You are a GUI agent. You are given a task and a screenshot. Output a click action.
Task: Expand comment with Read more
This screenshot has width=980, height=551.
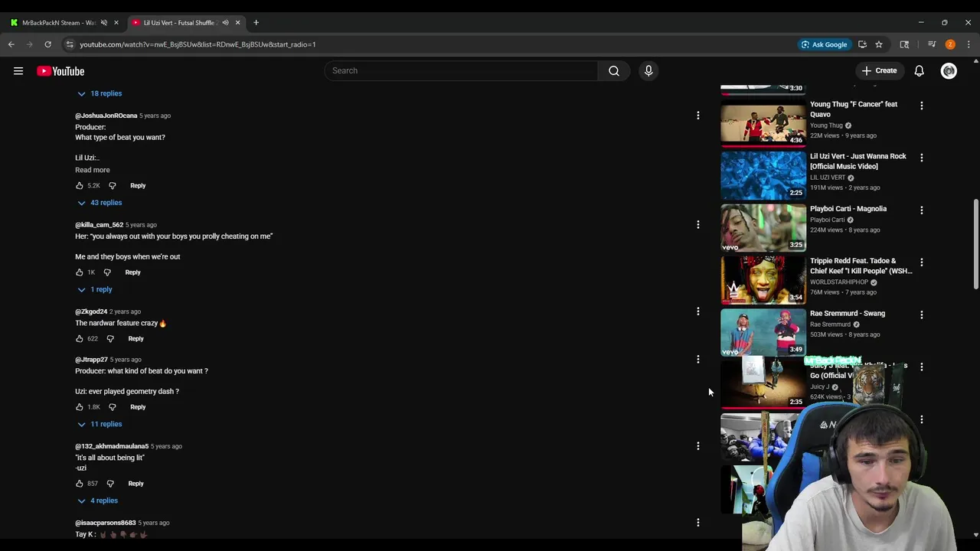[x=93, y=170]
